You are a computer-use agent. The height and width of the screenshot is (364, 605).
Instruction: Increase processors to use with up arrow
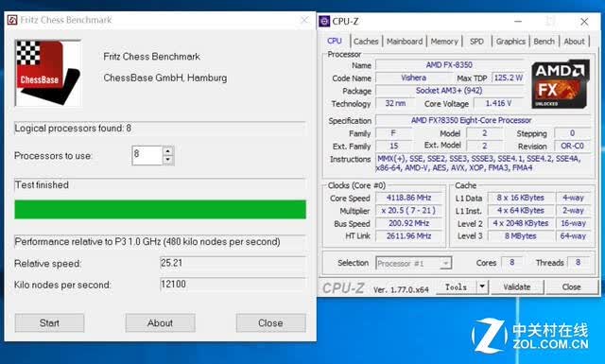coord(168,151)
